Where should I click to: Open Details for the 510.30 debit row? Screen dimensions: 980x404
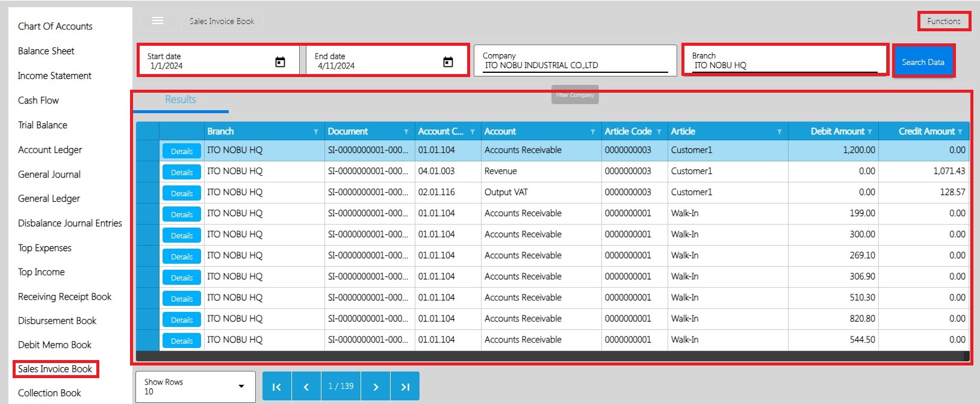pos(182,299)
